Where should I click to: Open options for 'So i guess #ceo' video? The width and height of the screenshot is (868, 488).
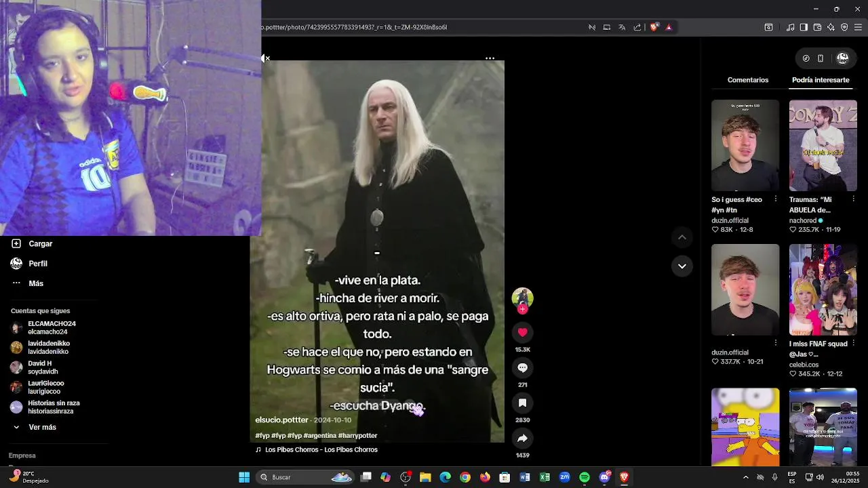click(x=776, y=199)
